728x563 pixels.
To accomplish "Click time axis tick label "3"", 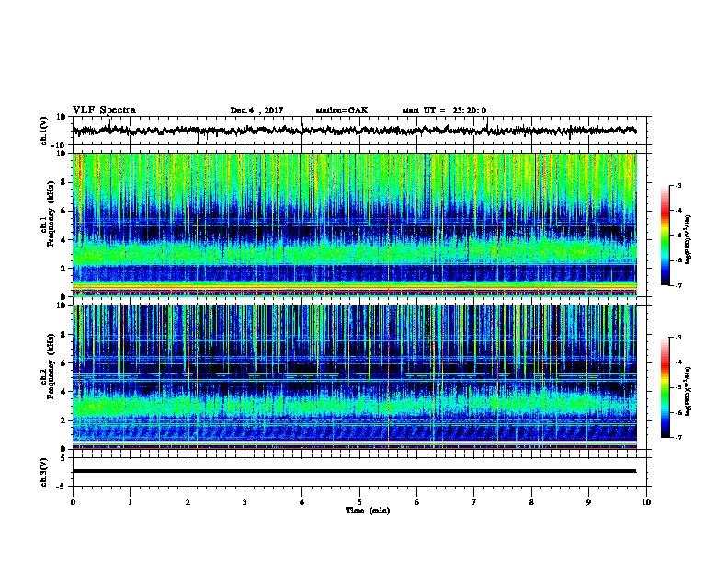I will [245, 502].
